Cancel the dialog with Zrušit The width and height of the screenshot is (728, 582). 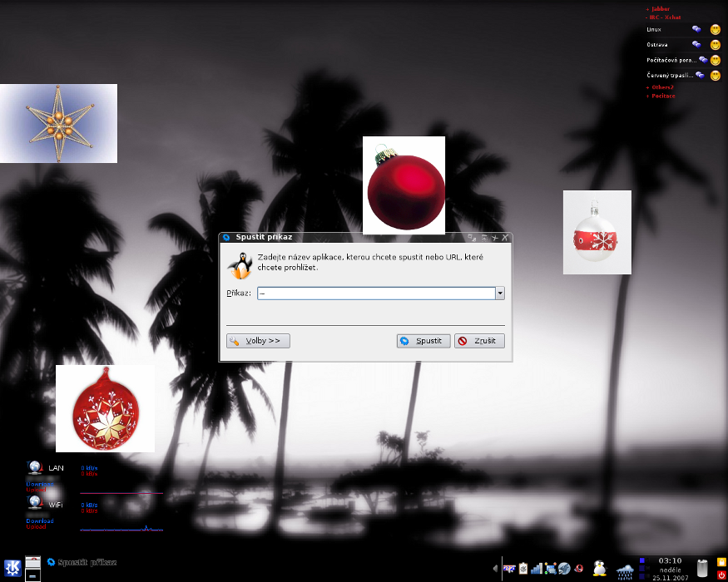coord(479,341)
